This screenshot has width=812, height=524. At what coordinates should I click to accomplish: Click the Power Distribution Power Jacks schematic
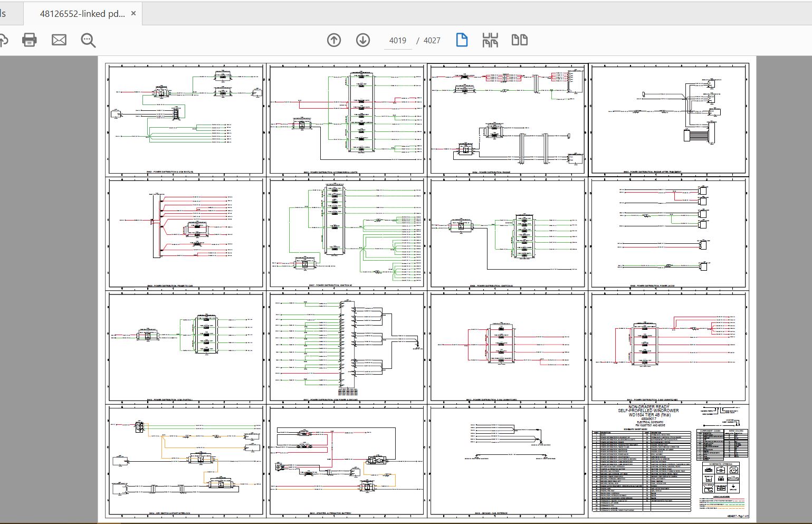click(x=669, y=233)
